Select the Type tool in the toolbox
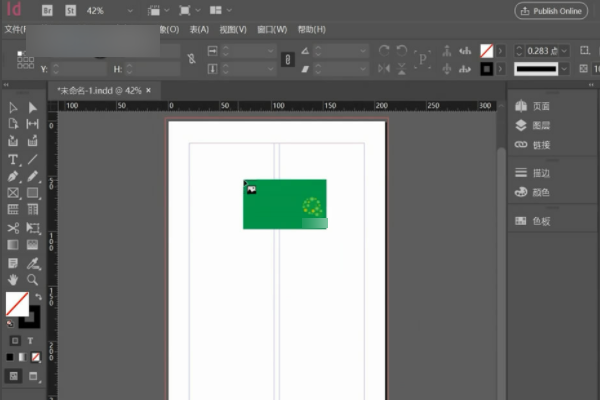This screenshot has width=600, height=400. pyautogui.click(x=13, y=159)
